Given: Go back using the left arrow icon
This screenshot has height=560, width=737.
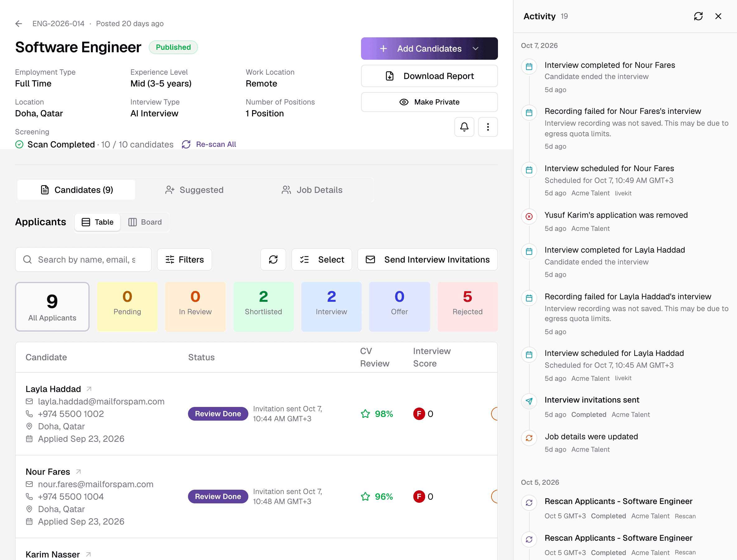Looking at the screenshot, I should 19,24.
